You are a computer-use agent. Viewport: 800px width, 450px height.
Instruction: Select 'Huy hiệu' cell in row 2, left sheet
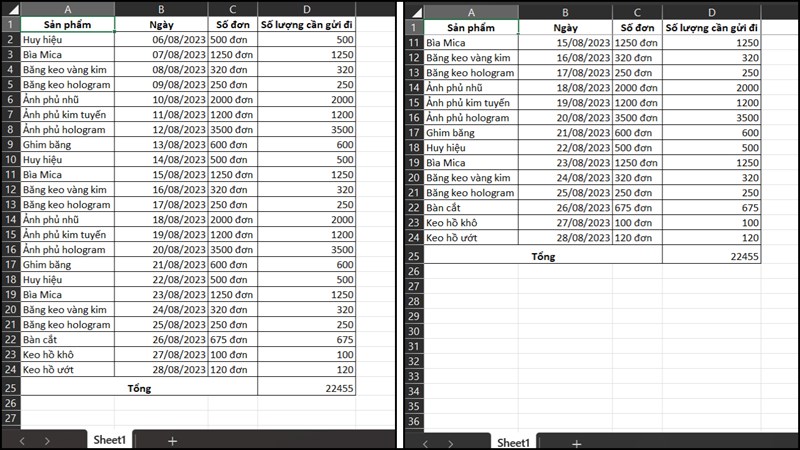coord(67,39)
